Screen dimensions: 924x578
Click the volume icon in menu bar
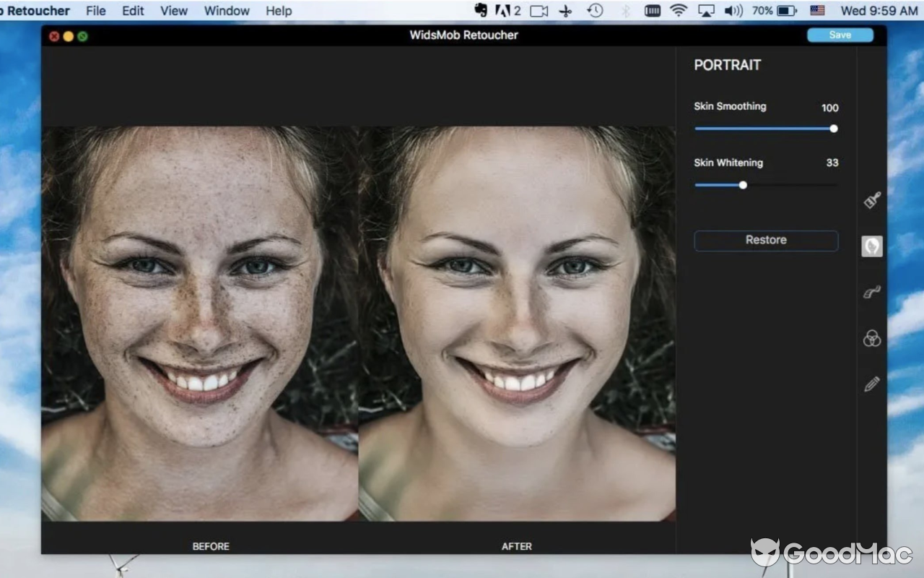(x=733, y=11)
